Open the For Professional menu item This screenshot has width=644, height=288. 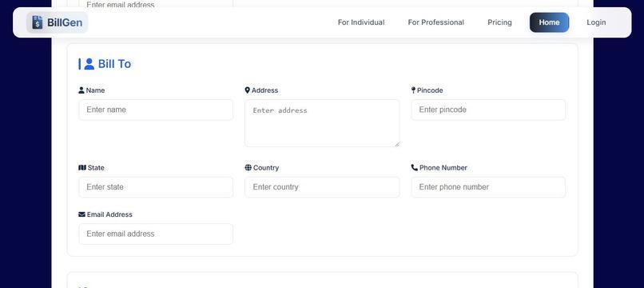pyautogui.click(x=435, y=22)
